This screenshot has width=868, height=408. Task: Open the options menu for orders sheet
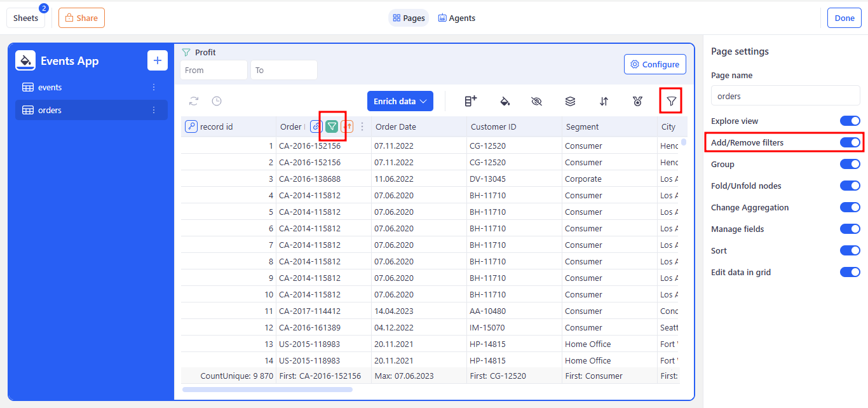[154, 110]
